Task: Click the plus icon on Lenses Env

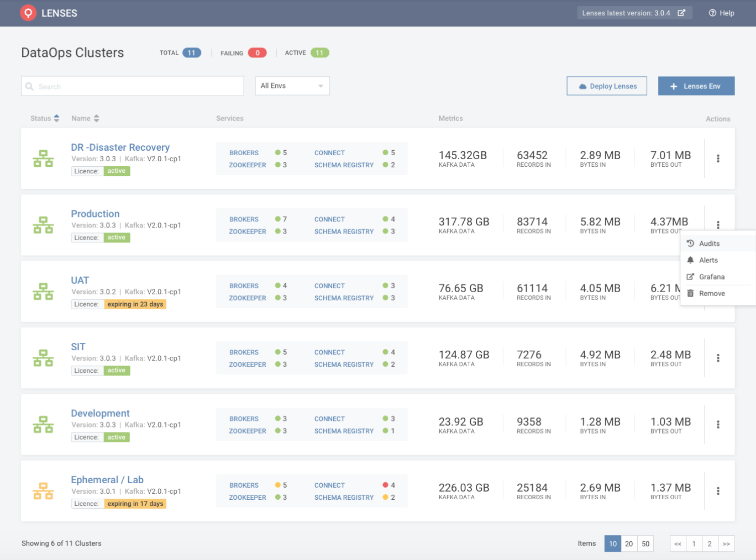Action: [674, 86]
